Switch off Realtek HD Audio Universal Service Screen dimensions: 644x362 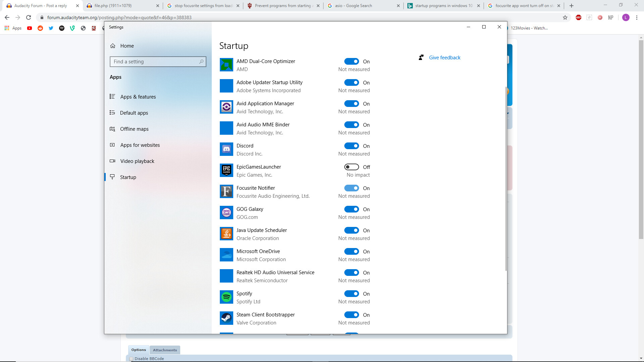[x=351, y=273]
